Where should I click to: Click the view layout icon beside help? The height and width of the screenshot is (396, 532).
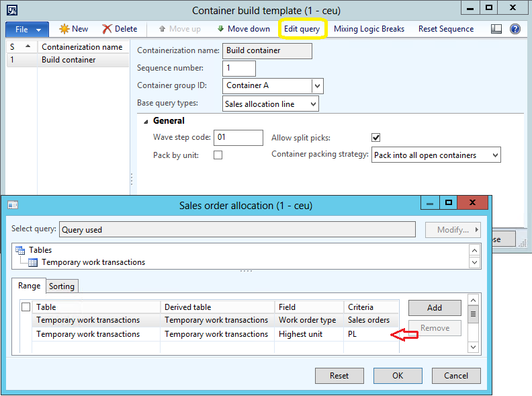point(496,29)
